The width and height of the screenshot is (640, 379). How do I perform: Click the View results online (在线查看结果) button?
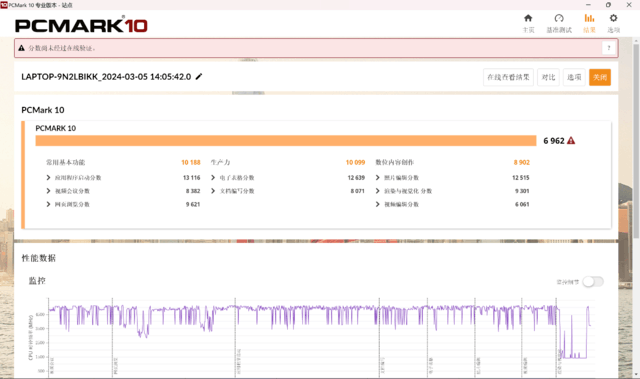pyautogui.click(x=508, y=77)
